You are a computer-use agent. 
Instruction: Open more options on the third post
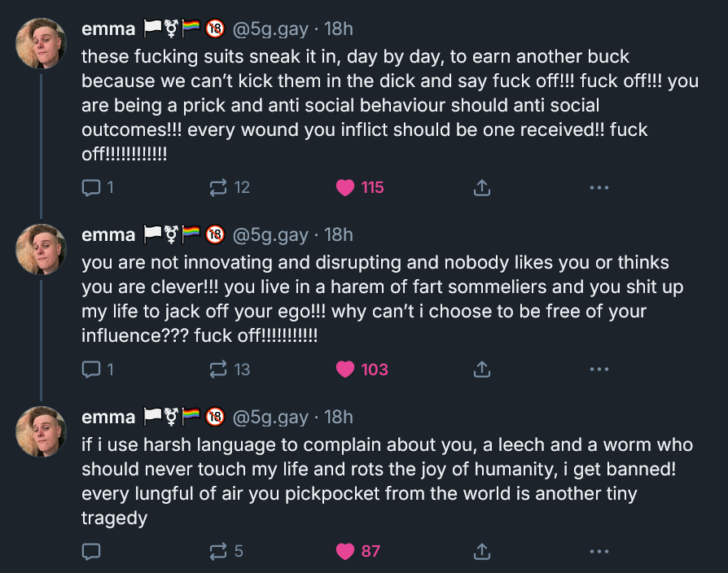[x=599, y=551]
